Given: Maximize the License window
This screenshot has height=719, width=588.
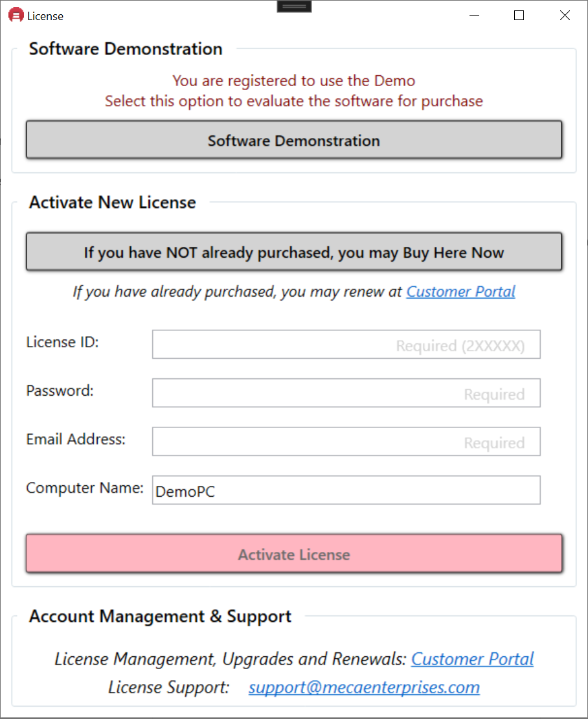Looking at the screenshot, I should 519,15.
